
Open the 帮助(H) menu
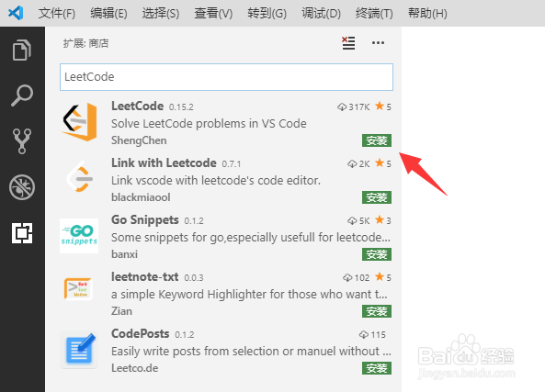click(427, 13)
